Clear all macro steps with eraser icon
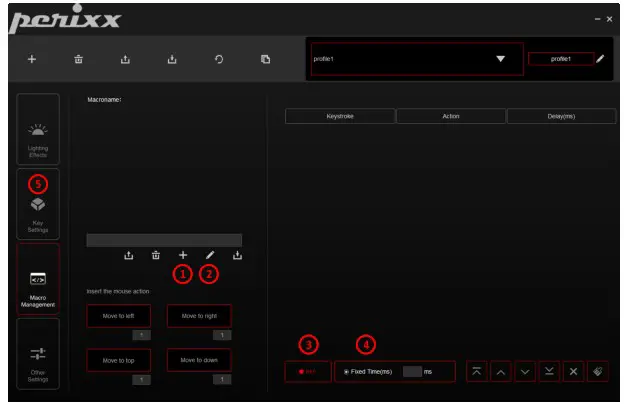The image size is (624, 405). pos(598,372)
